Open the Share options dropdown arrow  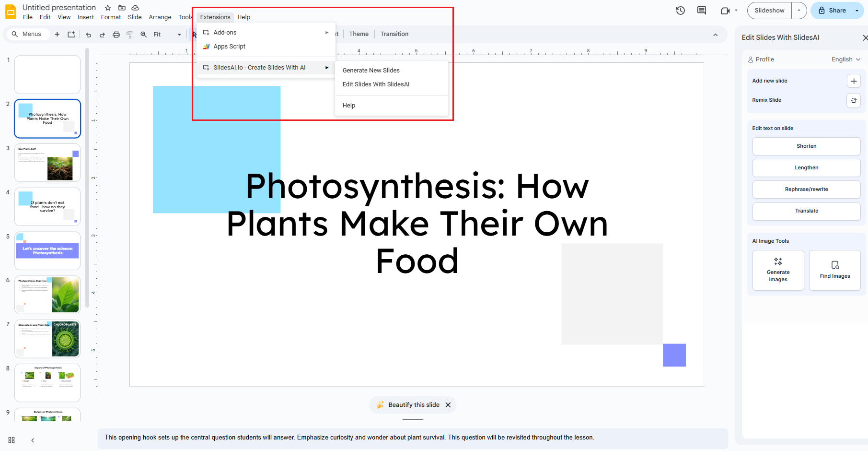[x=857, y=11]
